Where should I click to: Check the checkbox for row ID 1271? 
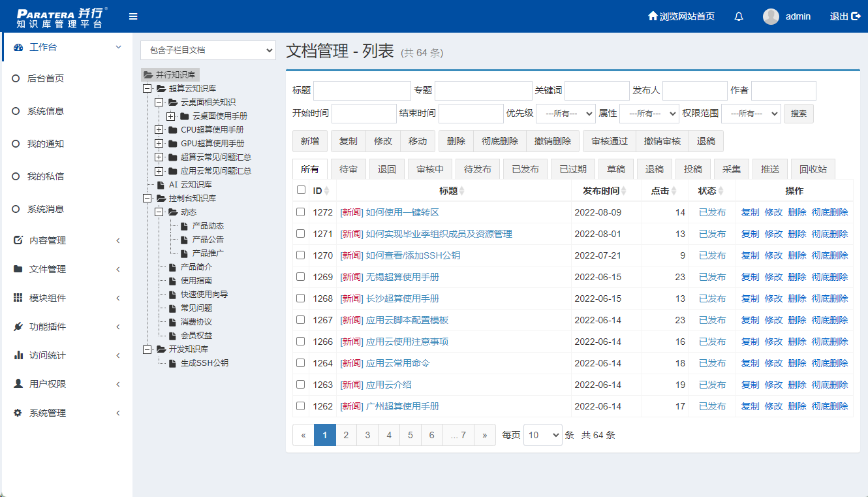click(301, 233)
